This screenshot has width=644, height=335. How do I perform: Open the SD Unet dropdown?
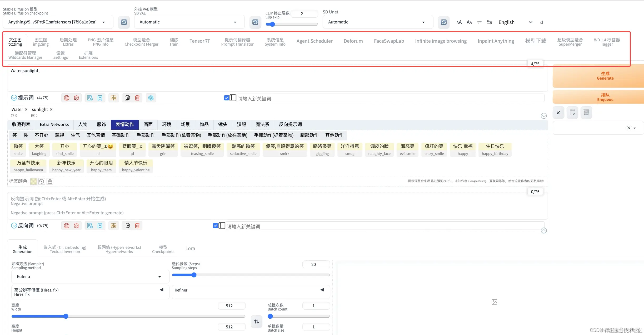point(378,22)
